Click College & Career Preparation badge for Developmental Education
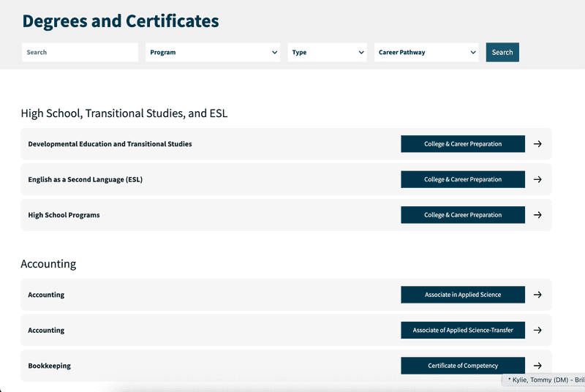Screen dimensions: 585x392 click(463, 144)
